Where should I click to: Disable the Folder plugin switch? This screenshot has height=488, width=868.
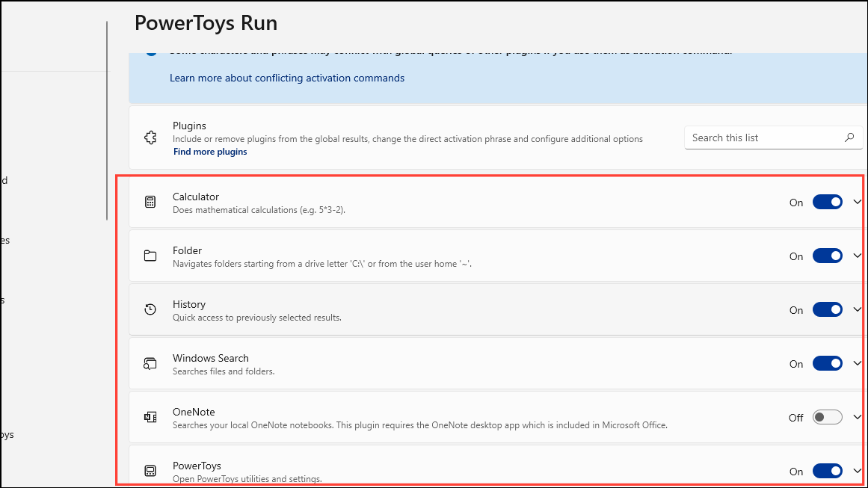tap(828, 256)
